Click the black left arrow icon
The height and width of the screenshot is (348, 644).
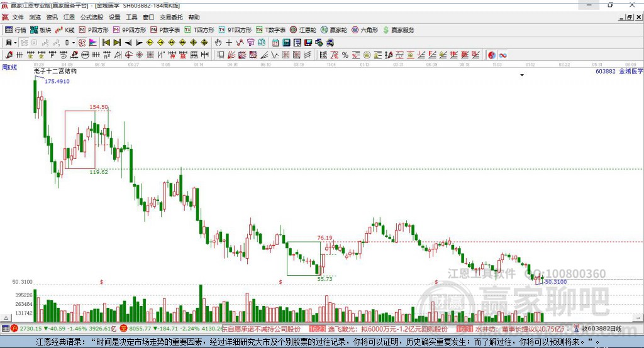pos(128,43)
